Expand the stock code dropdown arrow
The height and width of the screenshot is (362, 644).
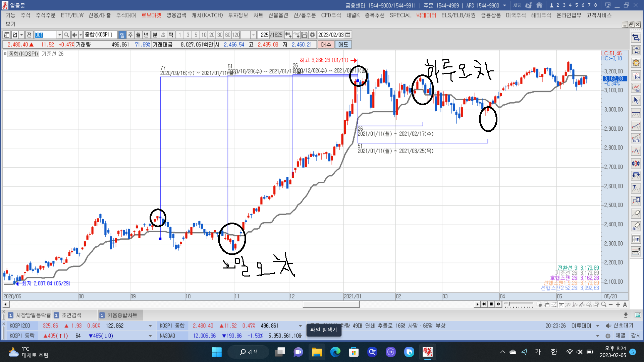click(59, 35)
